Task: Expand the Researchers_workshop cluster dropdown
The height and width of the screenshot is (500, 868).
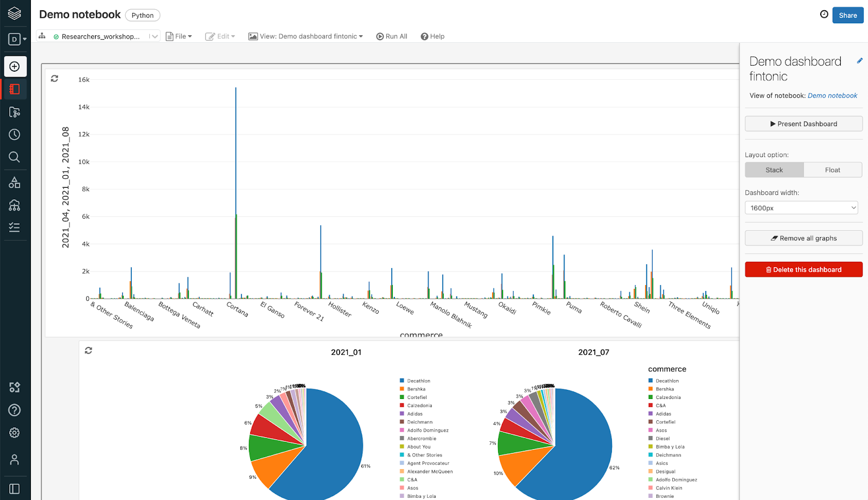Action: [154, 36]
